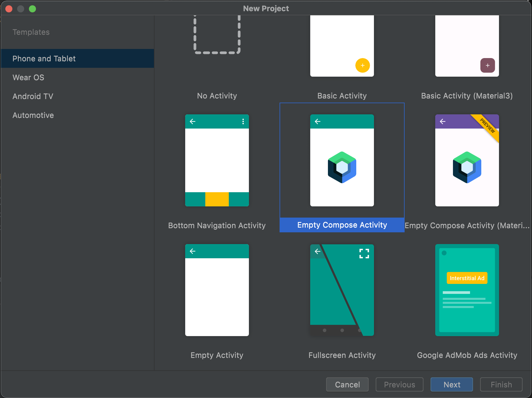The image size is (532, 398).
Task: Open the Android TV templates category
Action: pyautogui.click(x=77, y=96)
